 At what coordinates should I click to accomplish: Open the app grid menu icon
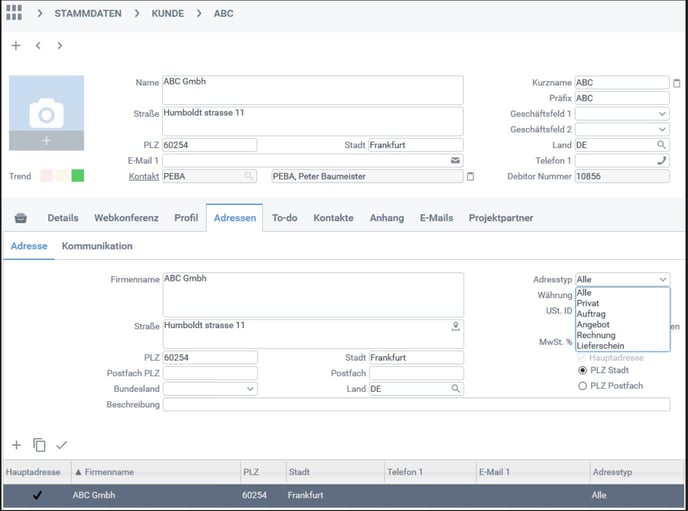pos(14,13)
